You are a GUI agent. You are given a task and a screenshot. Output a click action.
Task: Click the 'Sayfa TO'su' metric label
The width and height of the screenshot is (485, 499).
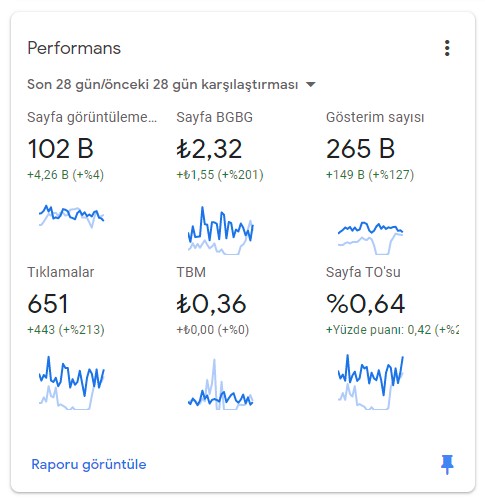click(363, 272)
